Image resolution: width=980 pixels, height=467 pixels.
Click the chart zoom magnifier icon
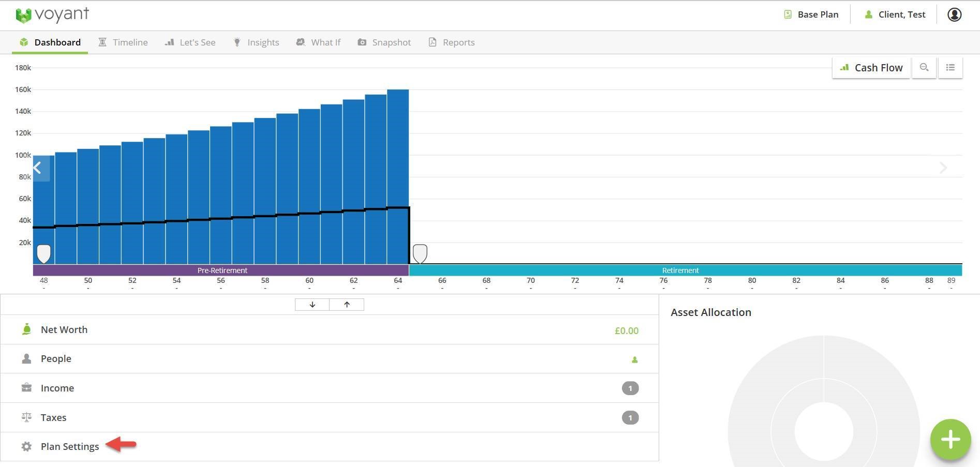(x=924, y=68)
